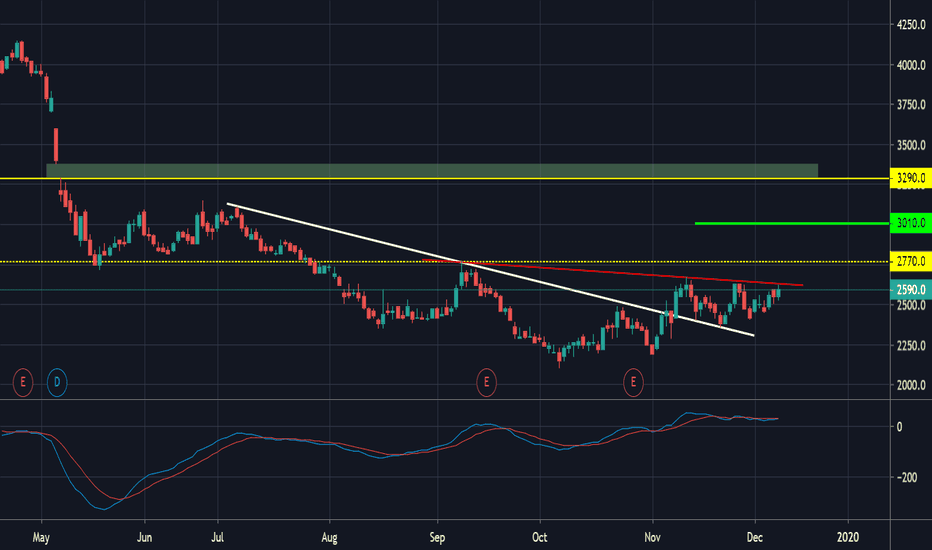Select the red descending resistance trendline
The image size is (932, 550).
click(x=612, y=273)
